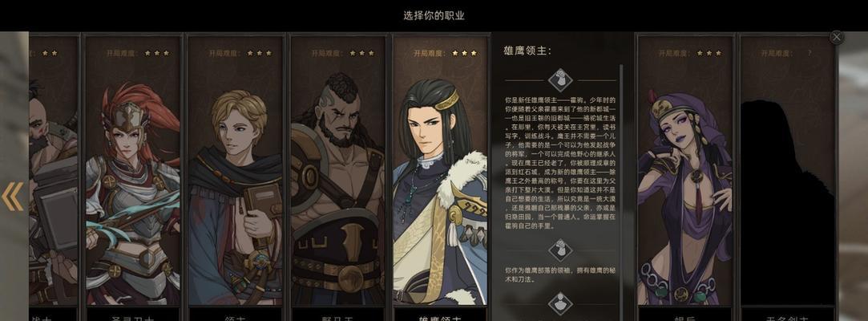Click difficulty stars above purple dancer
This screenshot has height=321, width=868.
click(x=709, y=53)
